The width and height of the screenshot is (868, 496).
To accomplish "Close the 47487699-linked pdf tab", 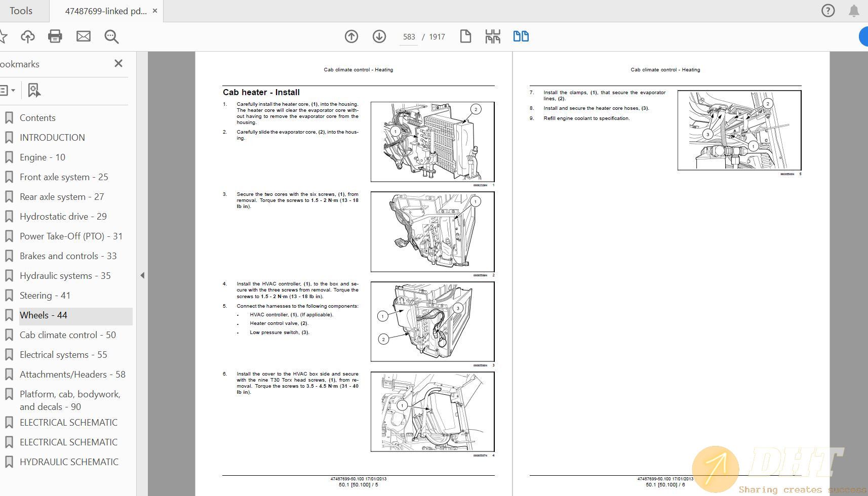I will click(x=155, y=11).
